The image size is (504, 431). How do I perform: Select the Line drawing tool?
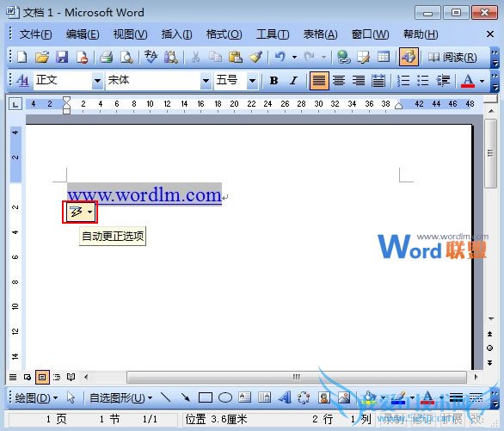(x=165, y=398)
